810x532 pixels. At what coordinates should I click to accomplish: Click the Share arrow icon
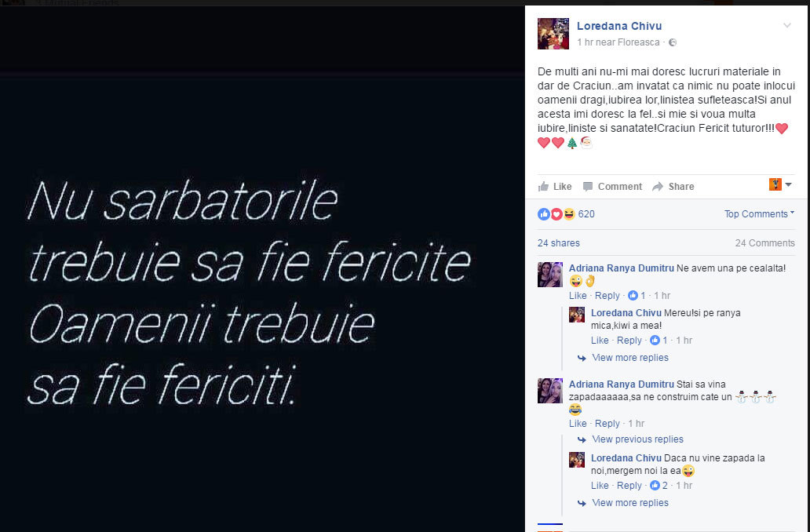(x=657, y=187)
